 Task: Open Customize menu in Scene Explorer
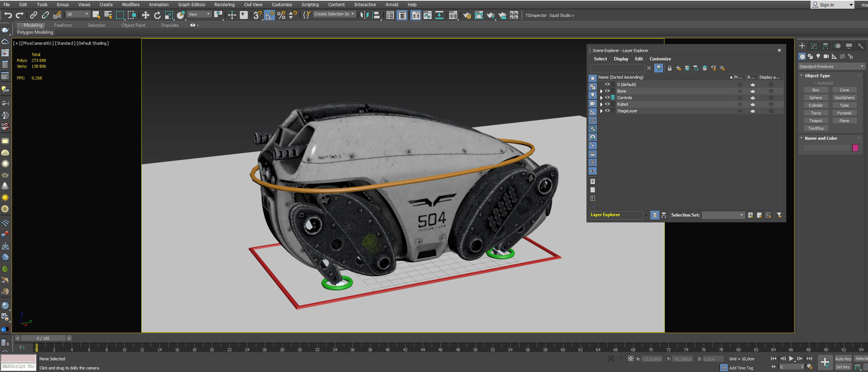point(660,59)
